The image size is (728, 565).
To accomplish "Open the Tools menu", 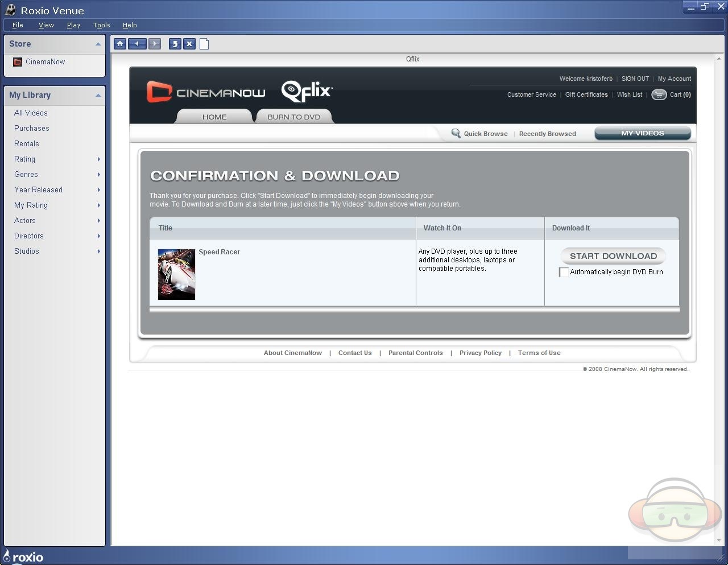I will click(x=101, y=25).
